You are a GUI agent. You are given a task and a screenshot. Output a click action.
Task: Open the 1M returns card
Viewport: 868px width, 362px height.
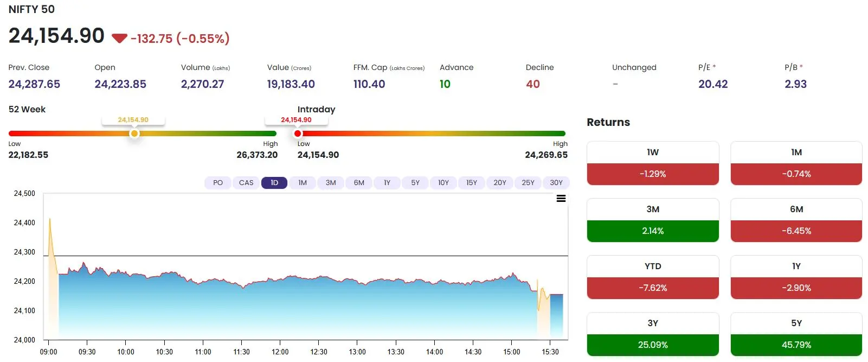coord(796,163)
